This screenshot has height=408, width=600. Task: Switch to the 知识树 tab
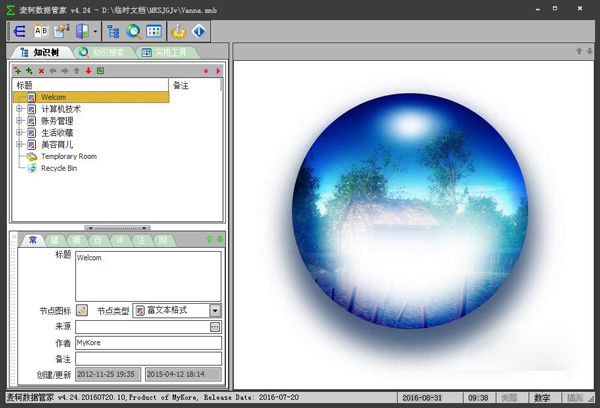coord(40,52)
